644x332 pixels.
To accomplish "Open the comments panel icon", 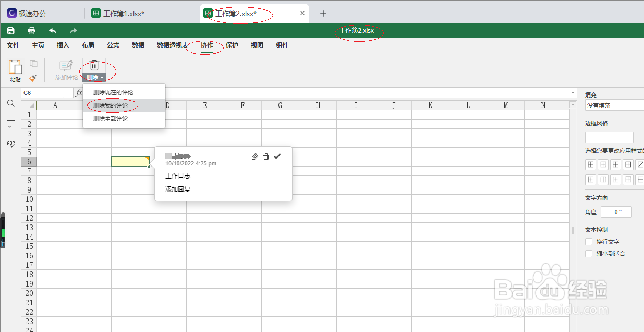I will [x=10, y=124].
